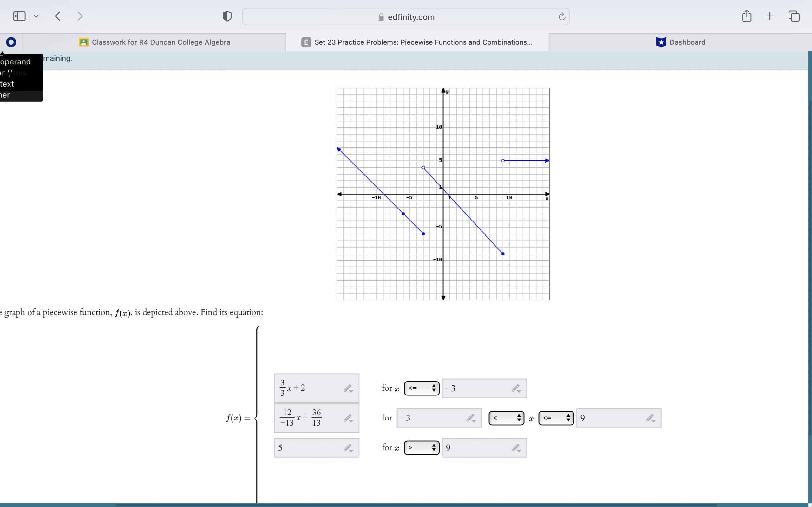
Task: Click the back navigation arrow
Action: [58, 16]
